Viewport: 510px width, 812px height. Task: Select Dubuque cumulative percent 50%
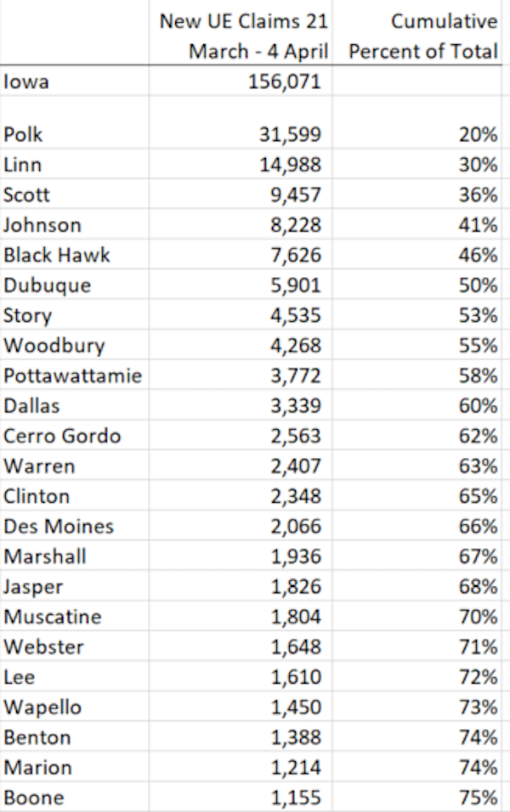[x=416, y=285]
